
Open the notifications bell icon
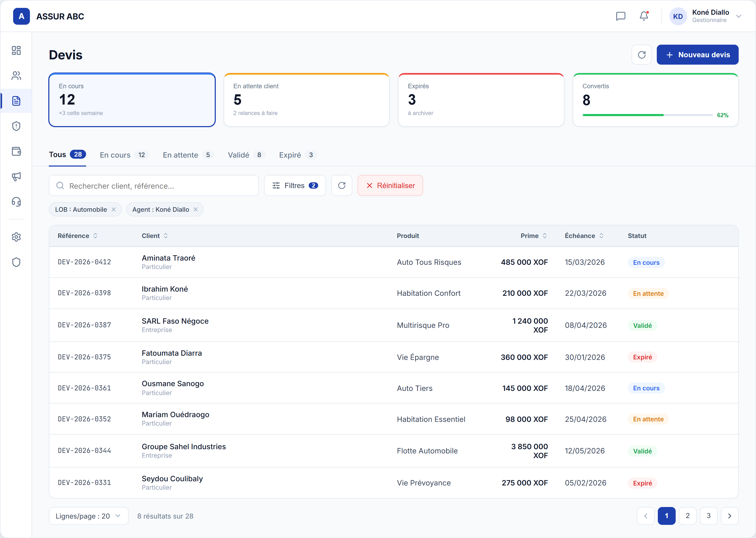point(644,16)
